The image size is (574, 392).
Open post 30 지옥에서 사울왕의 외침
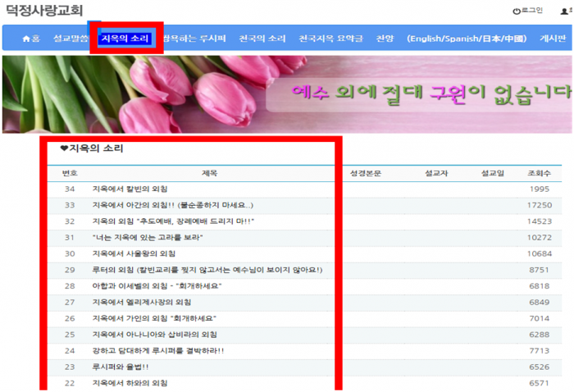(134, 253)
